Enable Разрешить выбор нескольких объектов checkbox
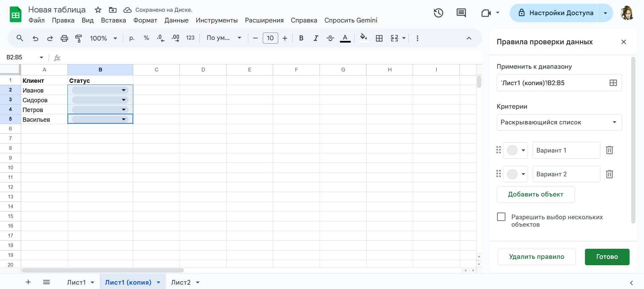Image resolution: width=644 pixels, height=289 pixels. [x=501, y=217]
